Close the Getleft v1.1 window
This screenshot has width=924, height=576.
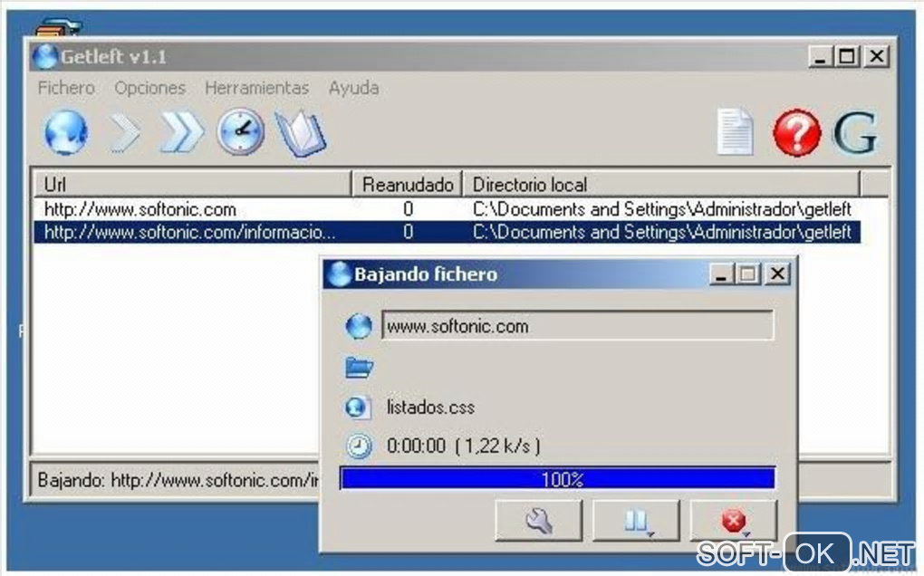[x=877, y=56]
